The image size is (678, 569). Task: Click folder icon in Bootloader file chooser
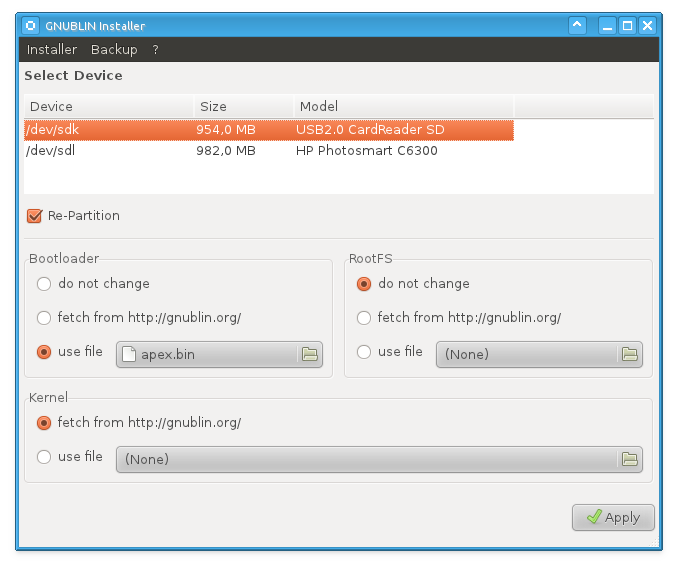click(310, 355)
